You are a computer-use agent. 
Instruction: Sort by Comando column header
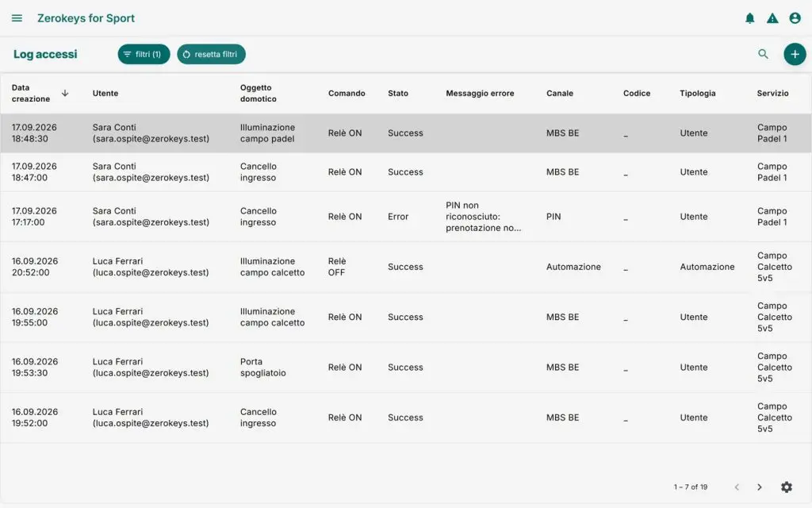(x=347, y=94)
